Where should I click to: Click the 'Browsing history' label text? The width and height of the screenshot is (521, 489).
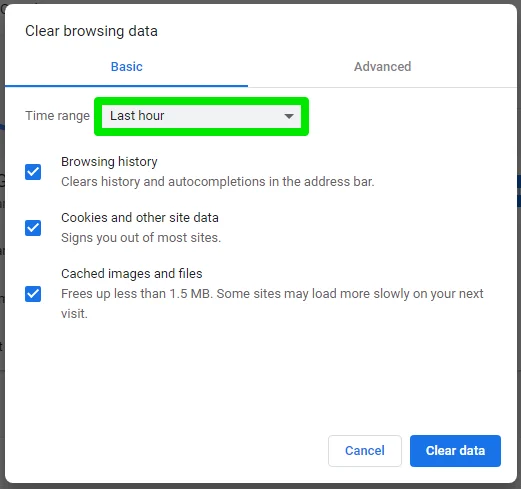(109, 162)
